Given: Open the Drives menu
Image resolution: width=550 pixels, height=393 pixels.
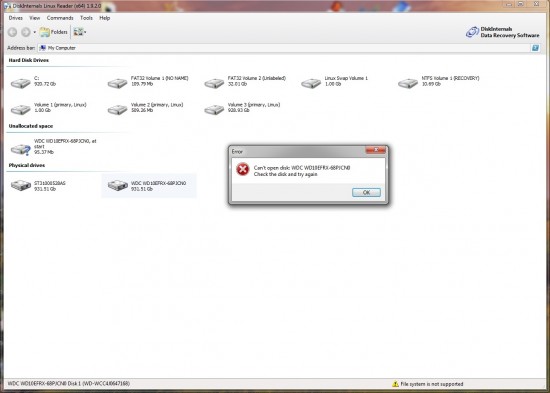Looking at the screenshot, I should coord(15,18).
